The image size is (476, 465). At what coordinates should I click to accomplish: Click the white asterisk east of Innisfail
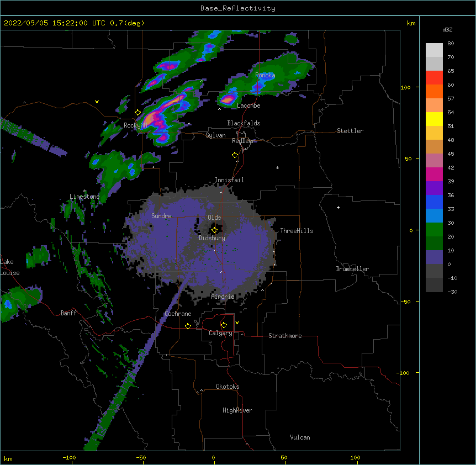click(x=277, y=168)
